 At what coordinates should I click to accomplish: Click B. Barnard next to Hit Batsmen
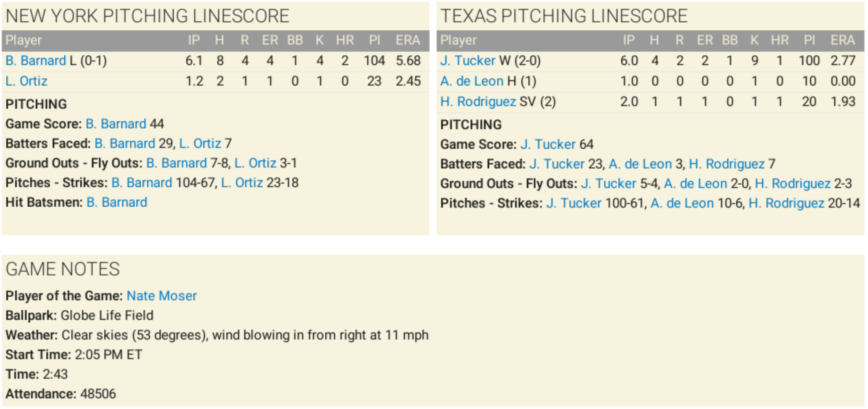click(x=117, y=202)
